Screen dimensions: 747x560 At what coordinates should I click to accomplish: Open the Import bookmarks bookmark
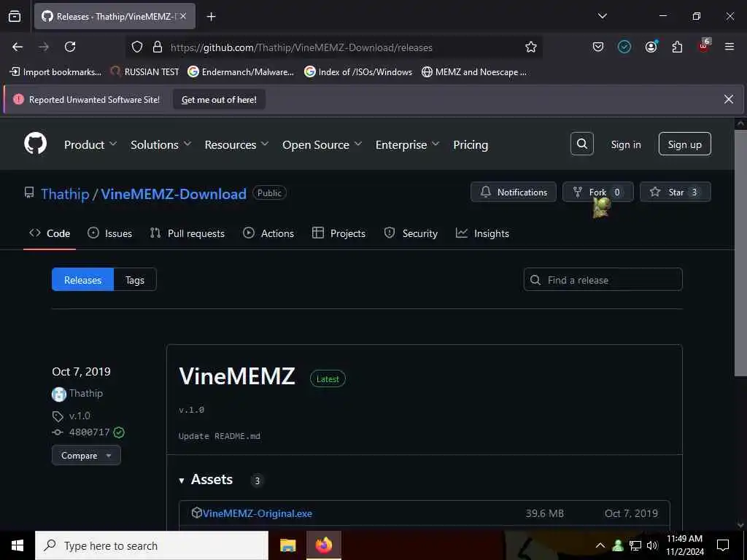coord(55,72)
